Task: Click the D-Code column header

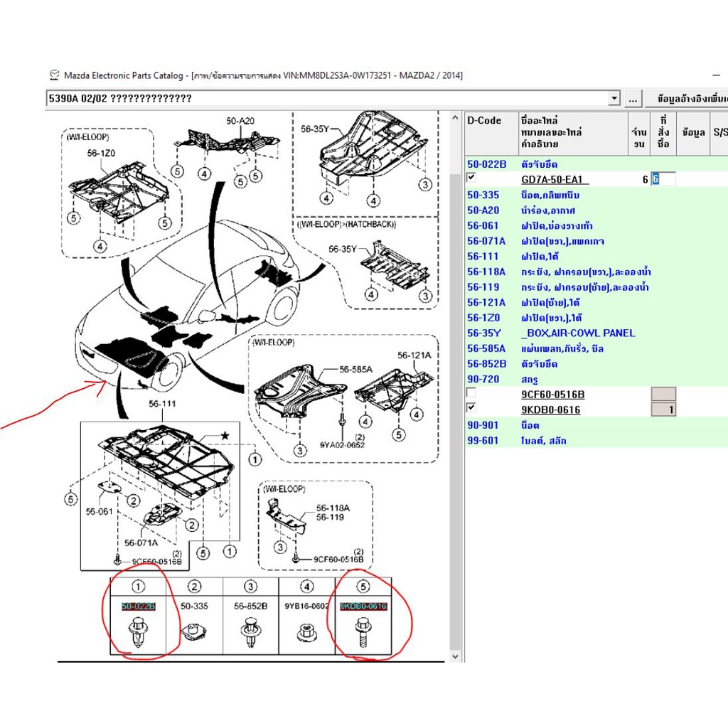Action: tap(484, 121)
